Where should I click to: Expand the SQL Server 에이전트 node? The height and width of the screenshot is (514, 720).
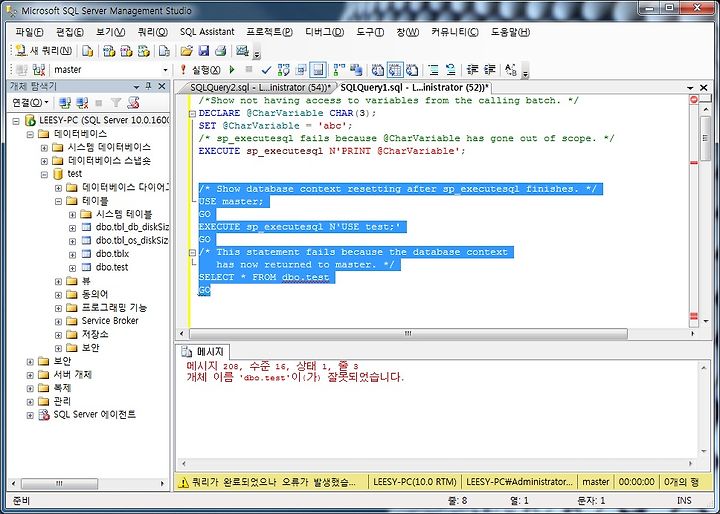coord(30,415)
